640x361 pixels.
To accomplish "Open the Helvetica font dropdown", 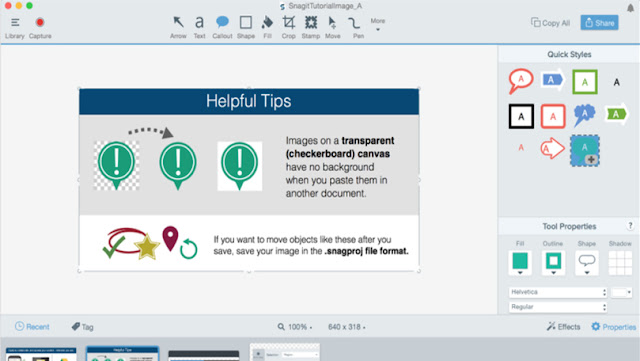I will click(x=558, y=292).
